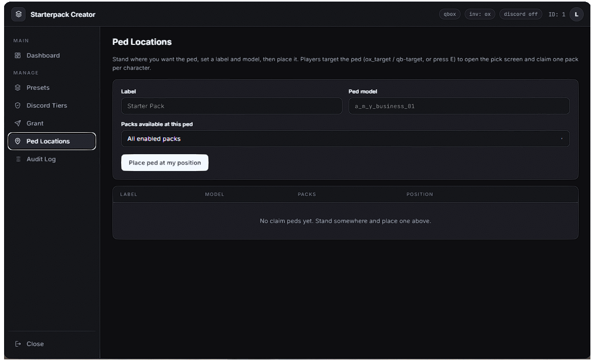595x364 pixels.
Task: Click the Close exit-door icon
Action: coord(18,344)
